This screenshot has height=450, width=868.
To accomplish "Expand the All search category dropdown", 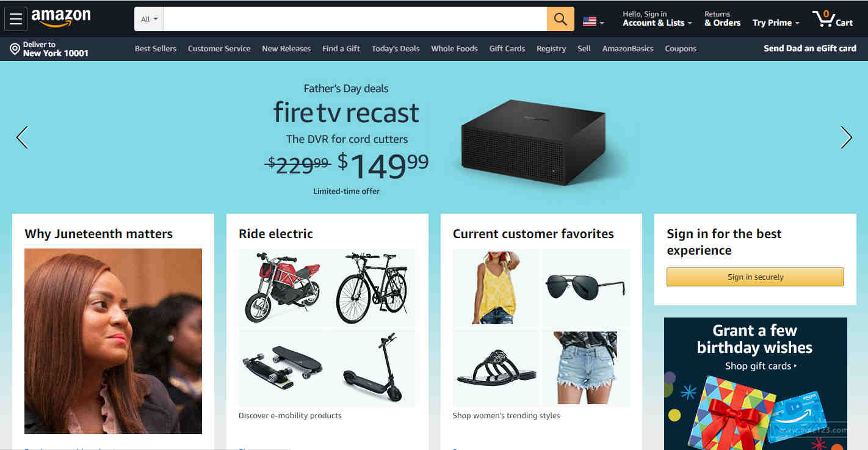I will tap(149, 19).
